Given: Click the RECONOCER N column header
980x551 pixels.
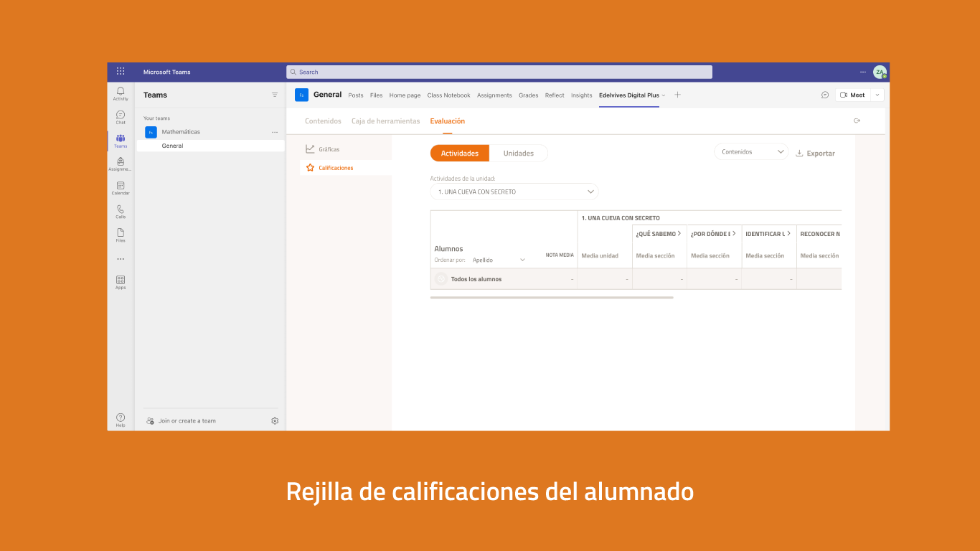Looking at the screenshot, I should (x=819, y=233).
